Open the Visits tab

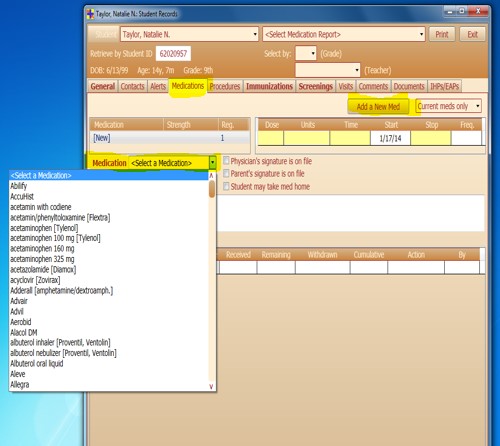point(346,86)
